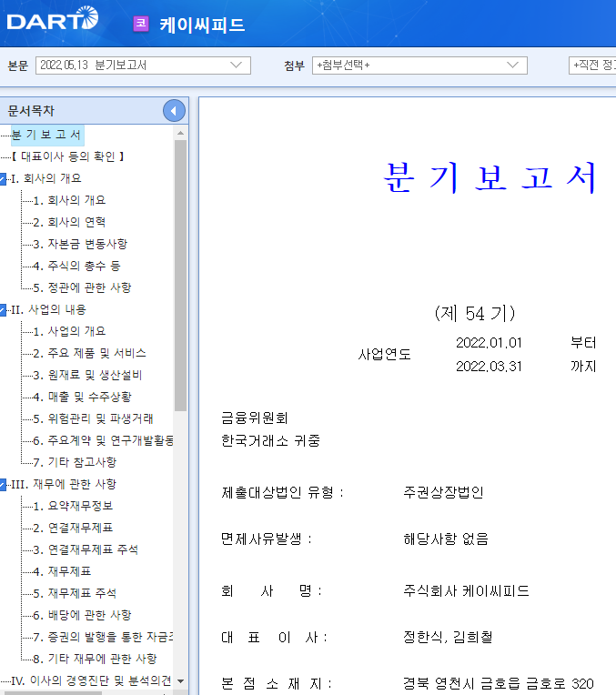Go to 2. 주요 제품 및 서비스

point(89,353)
